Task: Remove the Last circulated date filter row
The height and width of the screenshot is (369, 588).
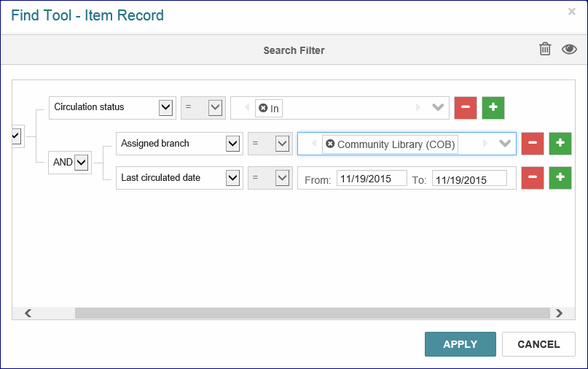Action: 533,178
